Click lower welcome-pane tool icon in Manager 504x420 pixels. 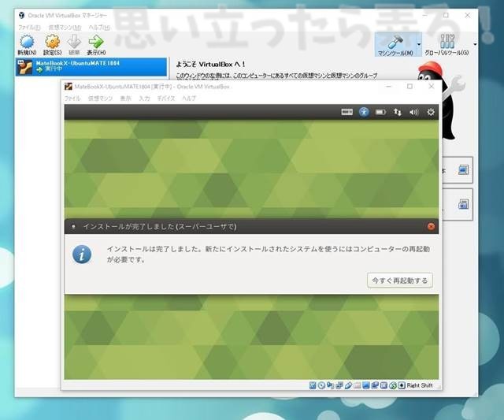[x=463, y=204]
